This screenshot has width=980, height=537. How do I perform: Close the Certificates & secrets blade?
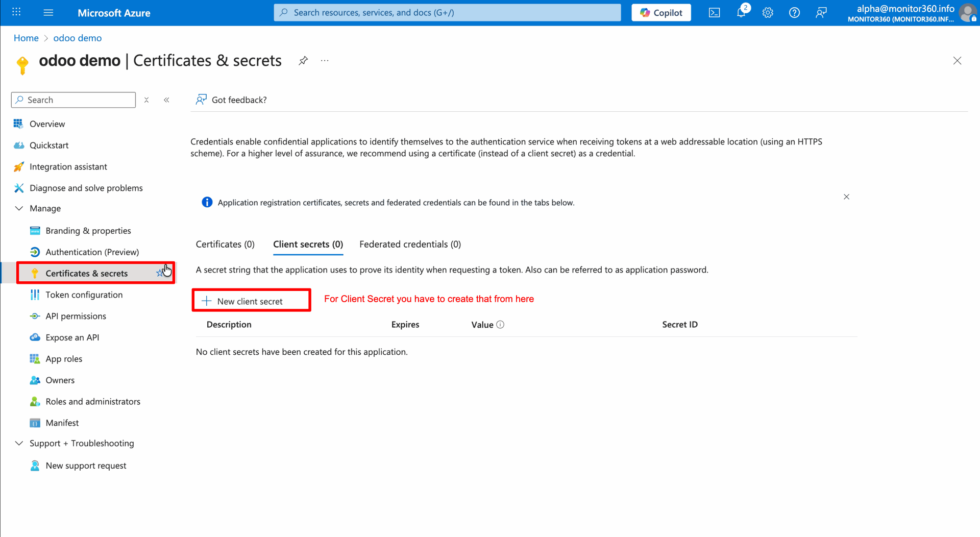[957, 61]
